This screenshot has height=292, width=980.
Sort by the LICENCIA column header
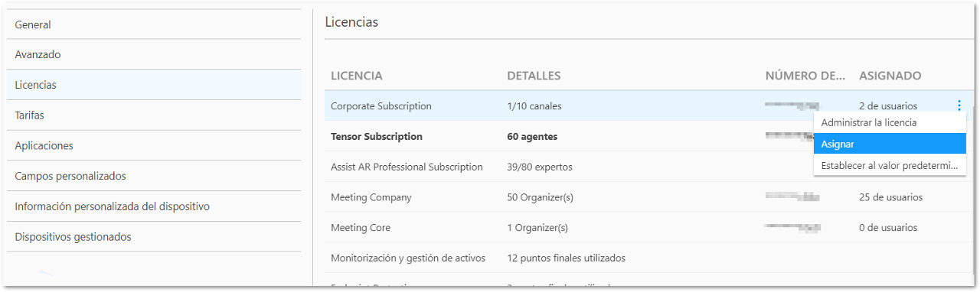pos(356,76)
